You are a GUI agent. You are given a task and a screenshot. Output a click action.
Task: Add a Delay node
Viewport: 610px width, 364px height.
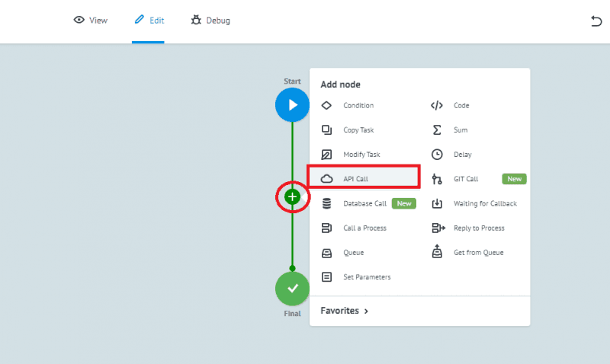pos(463,155)
